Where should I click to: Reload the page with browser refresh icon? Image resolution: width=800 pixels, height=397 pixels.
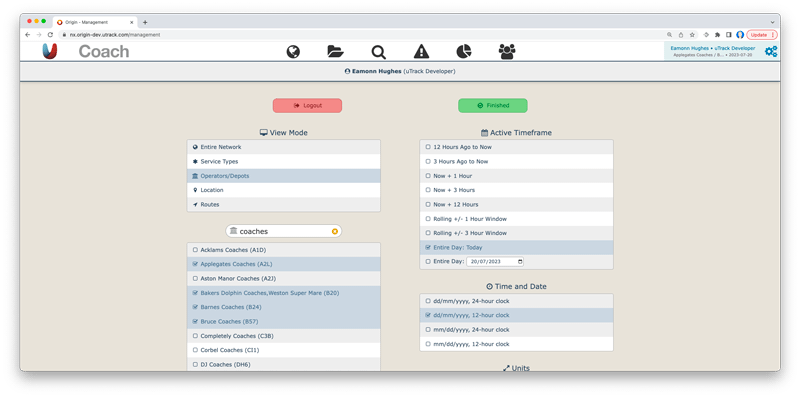(50, 35)
